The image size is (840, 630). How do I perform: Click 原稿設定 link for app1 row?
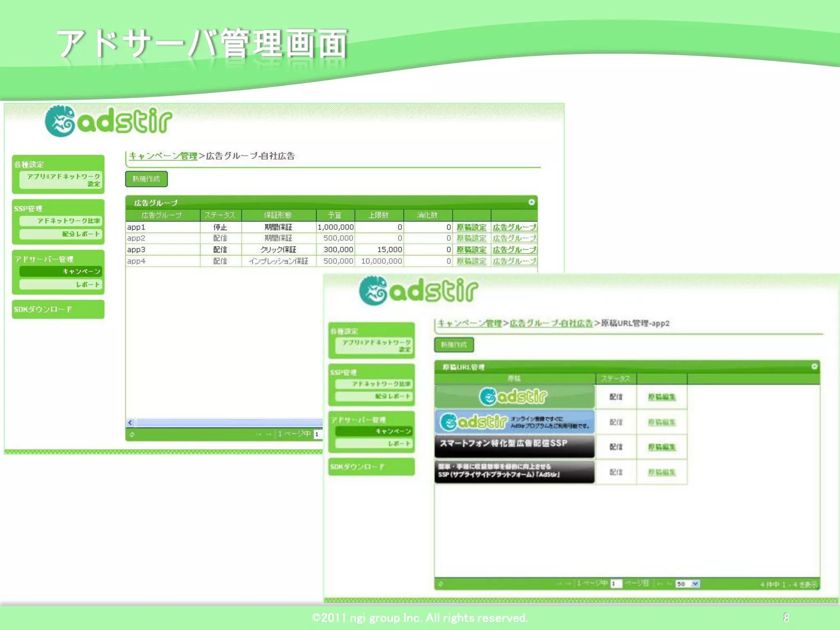point(471,227)
